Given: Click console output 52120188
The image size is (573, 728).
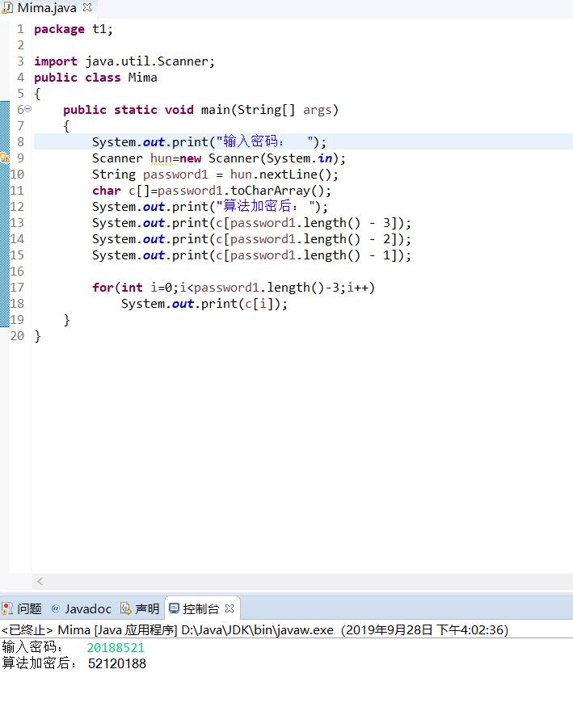Looking at the screenshot, I should click(x=117, y=663).
